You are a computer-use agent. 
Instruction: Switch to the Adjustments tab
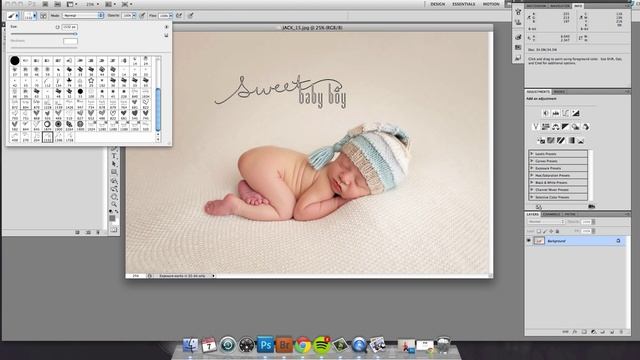538,92
